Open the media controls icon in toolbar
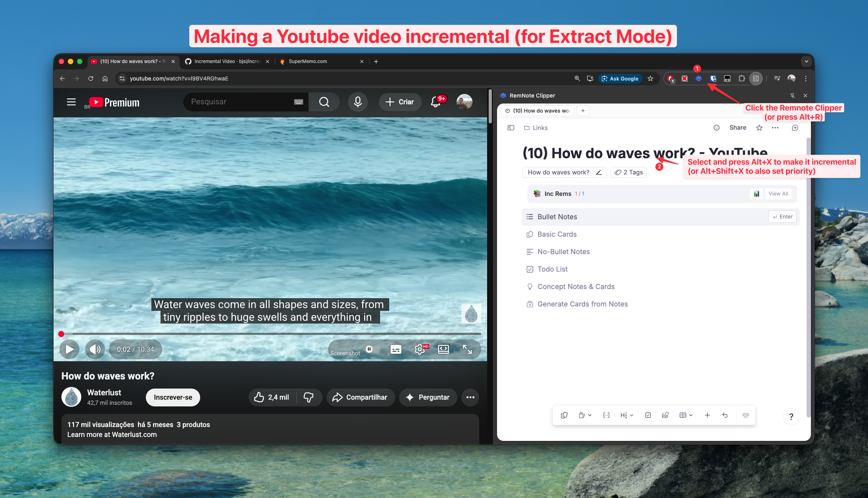The height and width of the screenshot is (498, 868). click(x=777, y=79)
